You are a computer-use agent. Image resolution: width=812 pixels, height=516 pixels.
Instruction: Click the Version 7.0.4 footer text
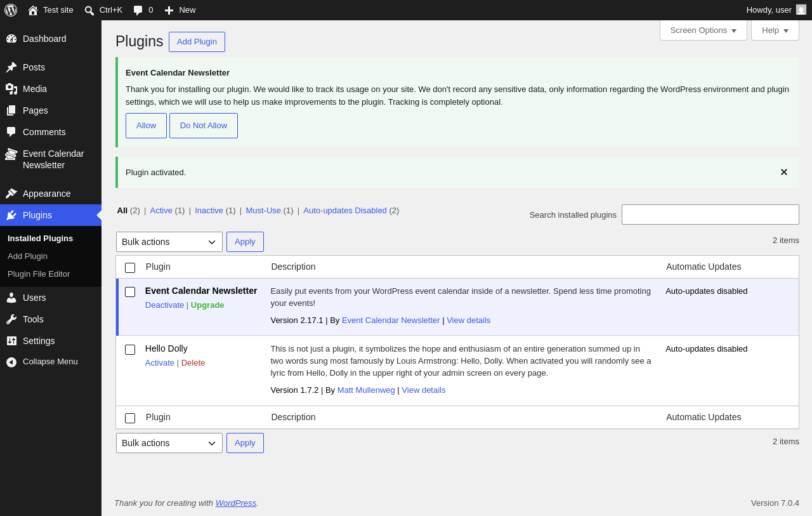tap(775, 503)
